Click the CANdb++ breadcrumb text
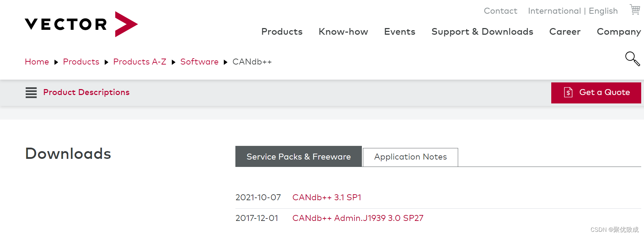The image size is (644, 236). pyautogui.click(x=252, y=62)
